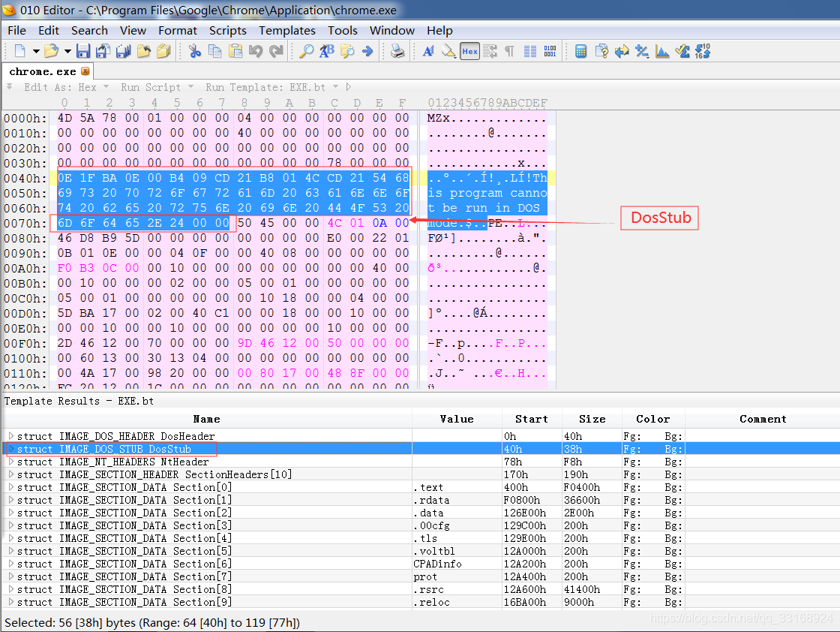840x632 pixels.
Task: Click the Close file folder icon
Action: click(143, 51)
